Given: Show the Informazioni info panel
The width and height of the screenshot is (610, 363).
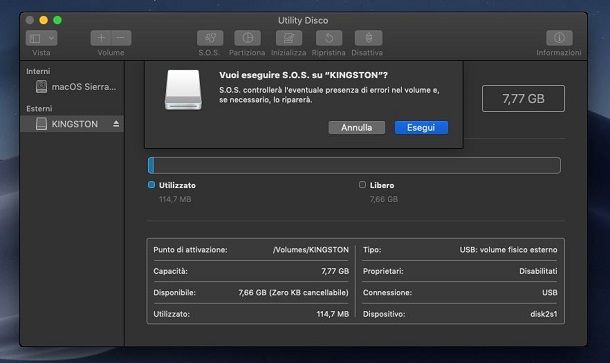Looking at the screenshot, I should 559,38.
